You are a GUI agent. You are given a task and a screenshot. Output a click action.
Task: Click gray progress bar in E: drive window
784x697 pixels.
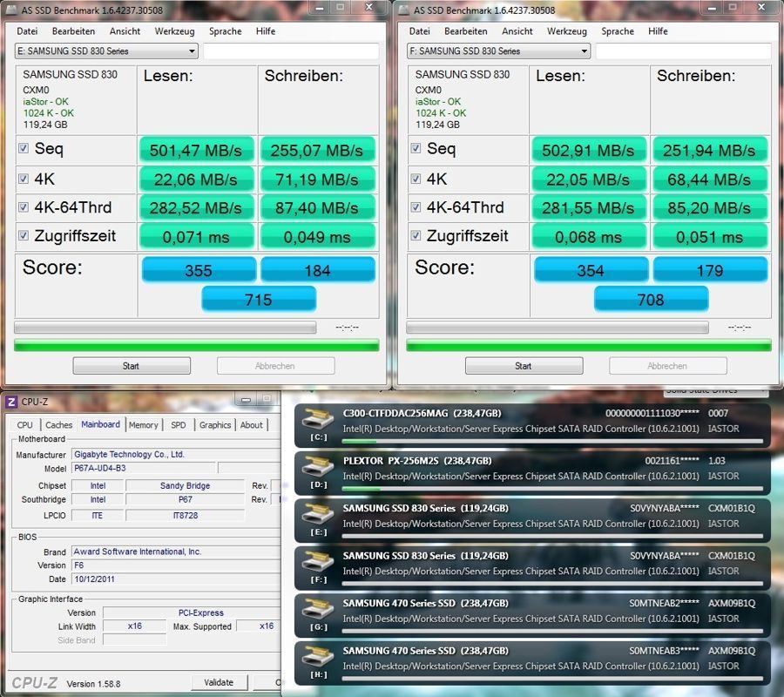coord(165,328)
